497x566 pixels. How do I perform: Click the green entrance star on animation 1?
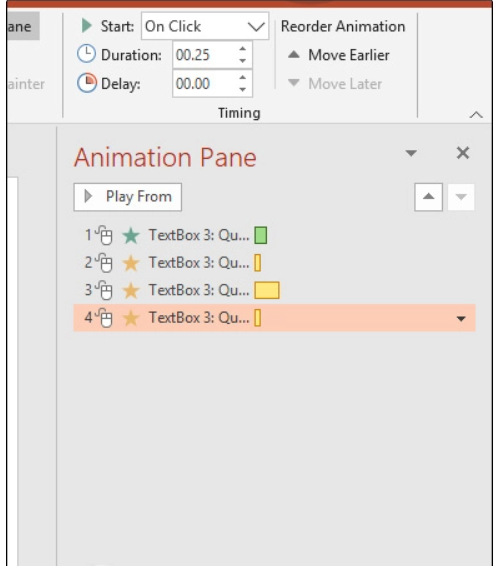point(131,236)
